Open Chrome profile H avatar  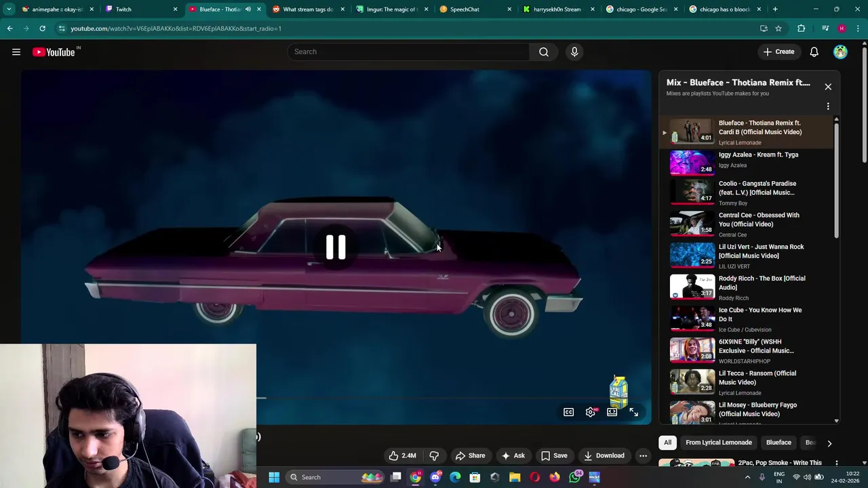point(842,28)
